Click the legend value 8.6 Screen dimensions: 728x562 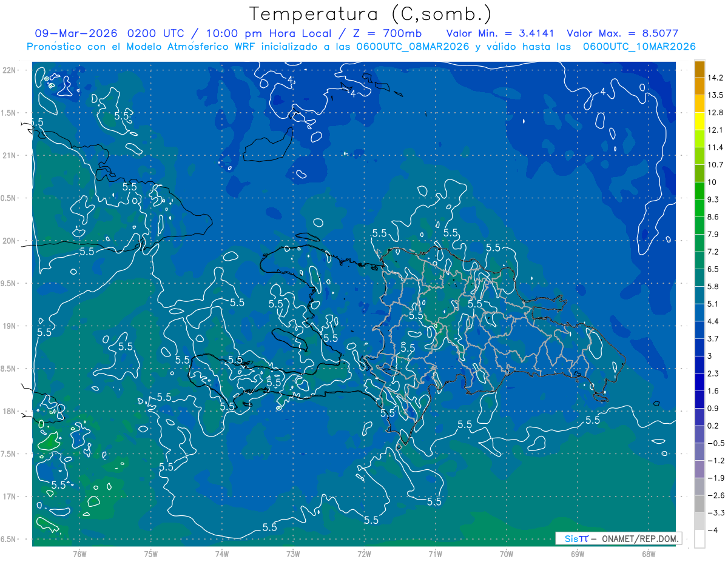point(713,217)
